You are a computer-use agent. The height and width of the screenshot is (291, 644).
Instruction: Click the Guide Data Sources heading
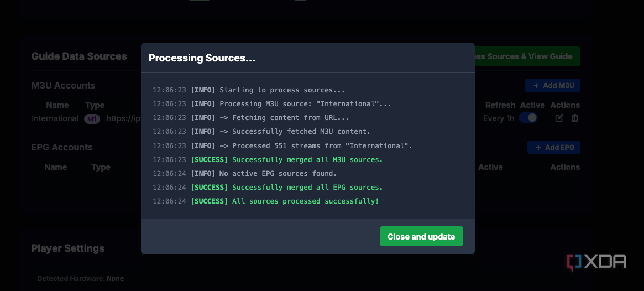79,56
